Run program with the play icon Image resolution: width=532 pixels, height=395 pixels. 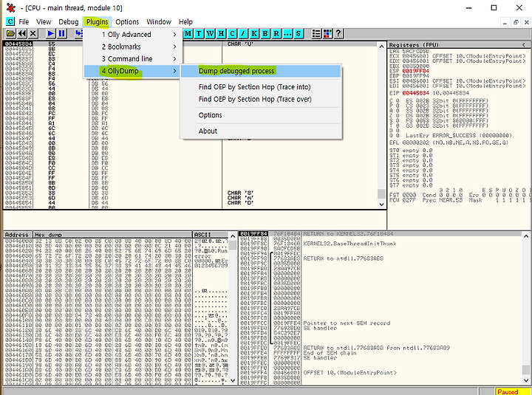pyautogui.click(x=50, y=33)
